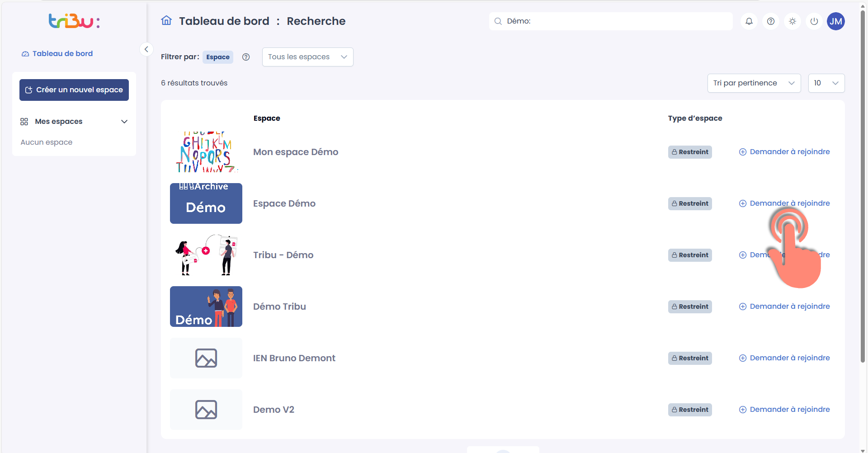Click the power logout icon

[814, 21]
